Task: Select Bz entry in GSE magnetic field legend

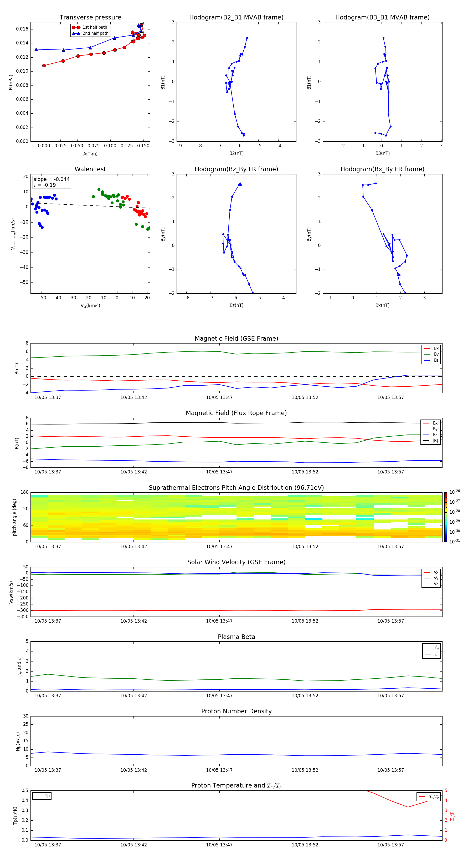Action: [431, 360]
